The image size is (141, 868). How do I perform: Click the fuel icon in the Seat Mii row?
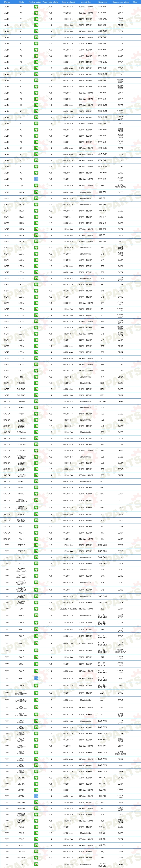pos(36,377)
